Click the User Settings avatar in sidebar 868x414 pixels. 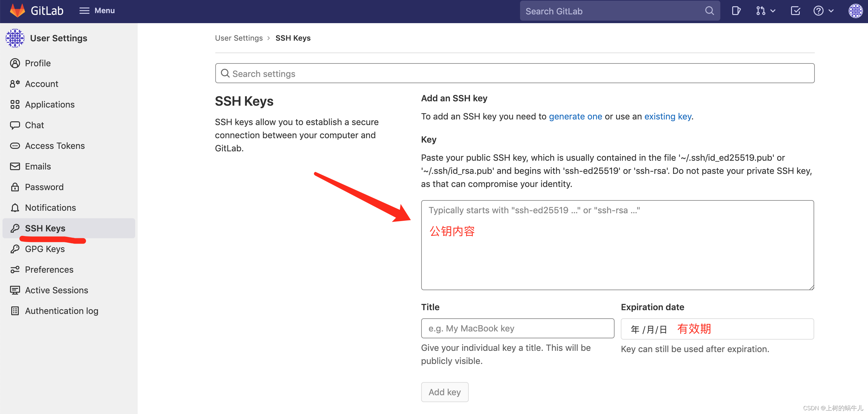coord(15,38)
